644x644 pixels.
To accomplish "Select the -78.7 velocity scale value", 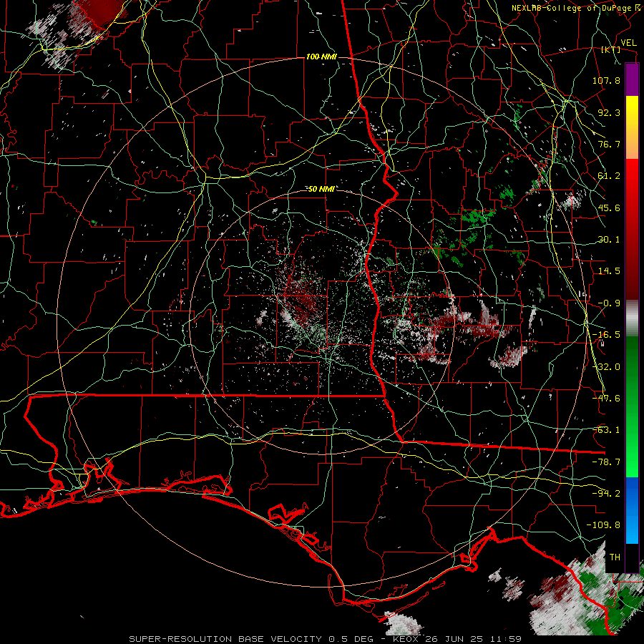I will click(x=606, y=462).
